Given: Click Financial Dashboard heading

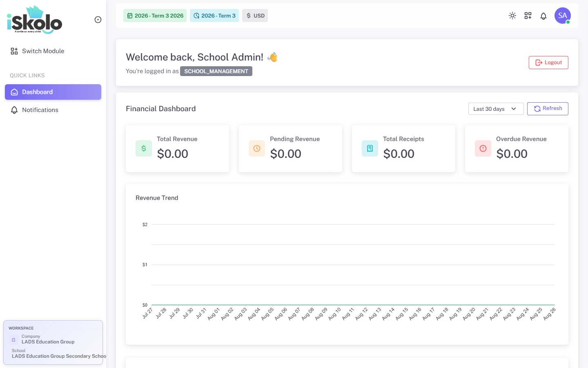Looking at the screenshot, I should coord(161,109).
